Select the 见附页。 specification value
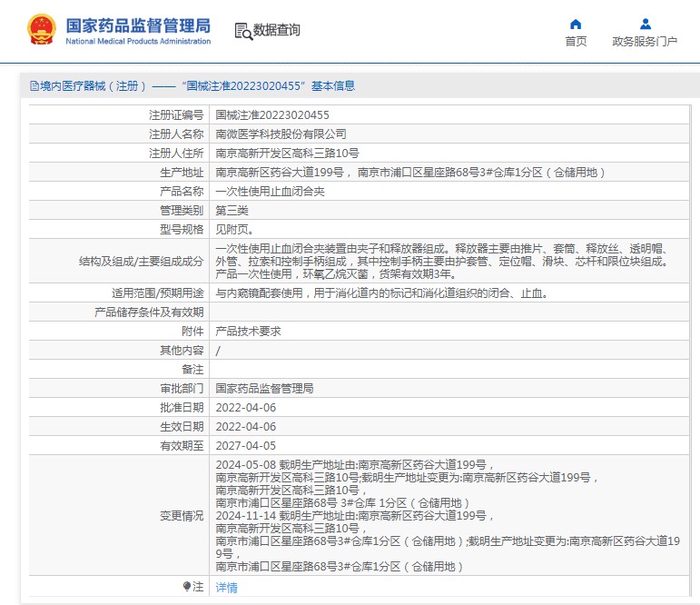Screen dimensions: 700x605 pyautogui.click(x=235, y=230)
